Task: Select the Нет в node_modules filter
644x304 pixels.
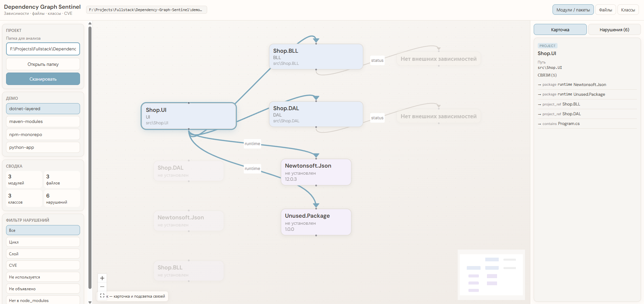Action: click(43, 300)
